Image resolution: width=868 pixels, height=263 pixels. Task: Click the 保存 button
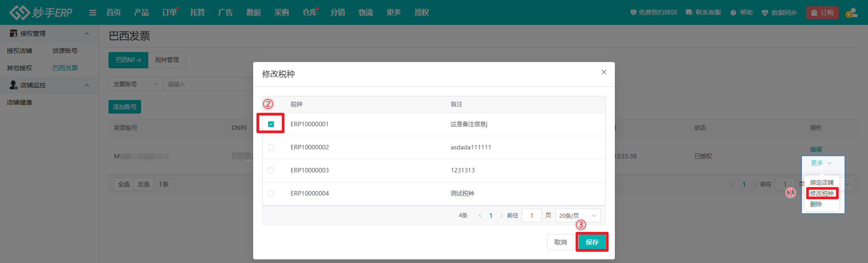pos(592,242)
